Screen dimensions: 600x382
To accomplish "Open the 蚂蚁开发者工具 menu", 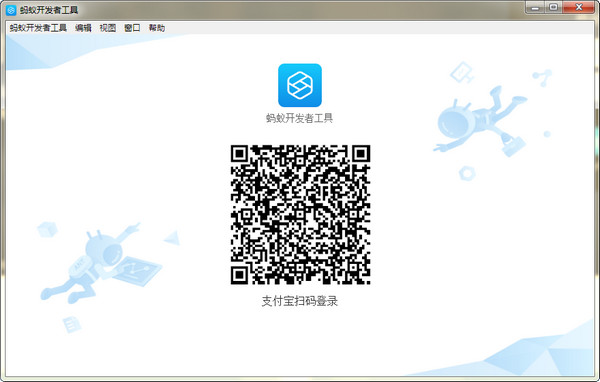I will point(38,28).
